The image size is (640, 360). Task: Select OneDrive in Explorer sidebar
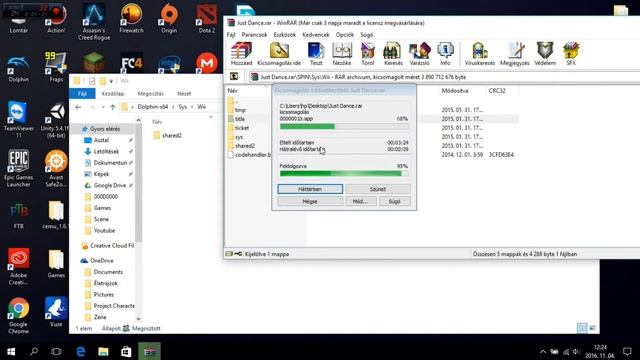point(102,260)
